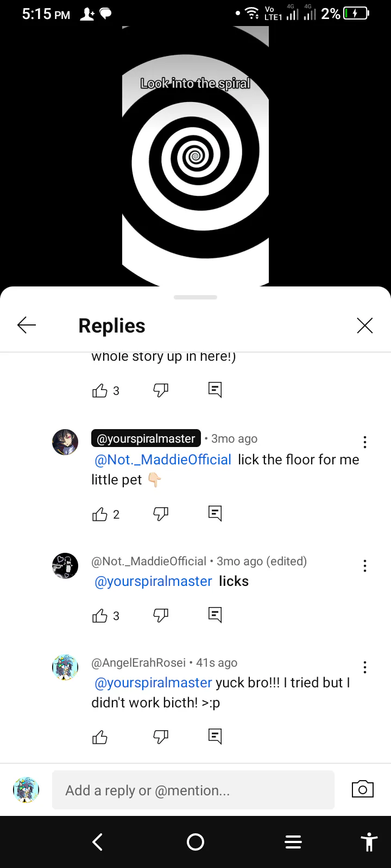Reply to the @Not._MaddieOfficial comment

click(215, 615)
